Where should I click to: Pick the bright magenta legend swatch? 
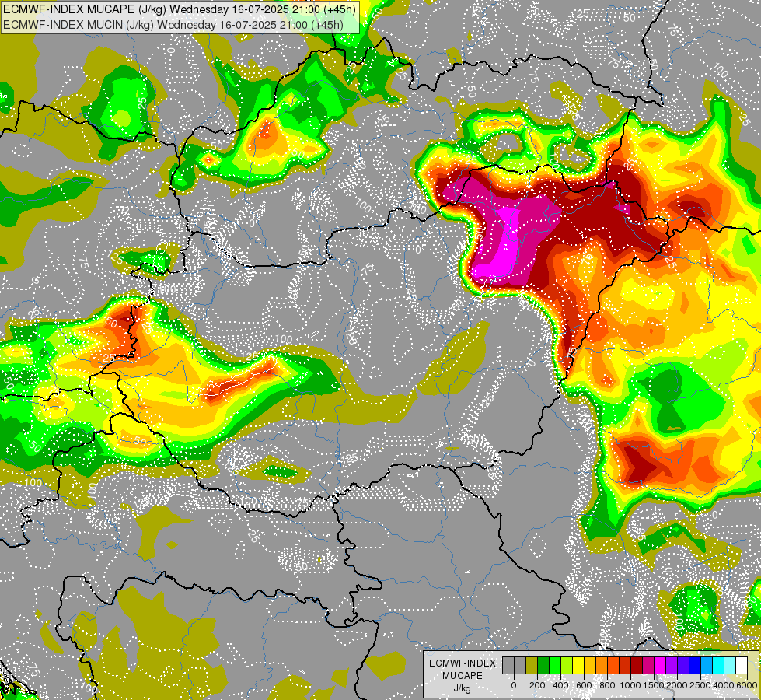click(661, 665)
